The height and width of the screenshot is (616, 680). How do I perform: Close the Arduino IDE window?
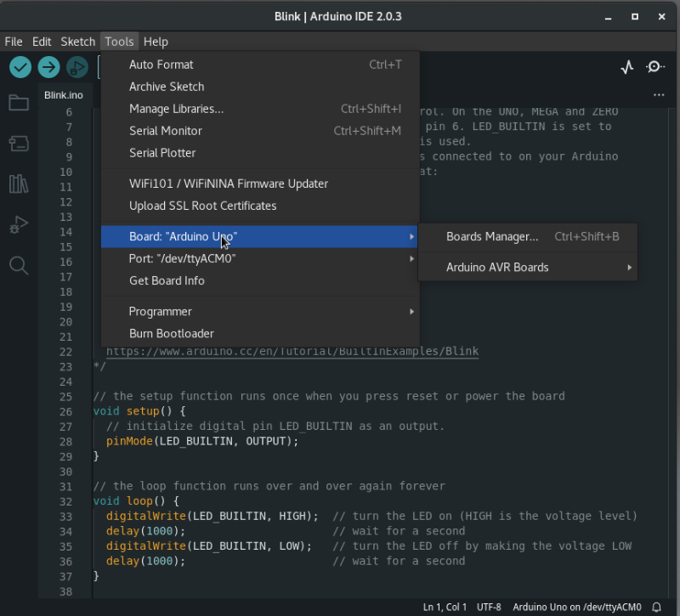tap(661, 16)
